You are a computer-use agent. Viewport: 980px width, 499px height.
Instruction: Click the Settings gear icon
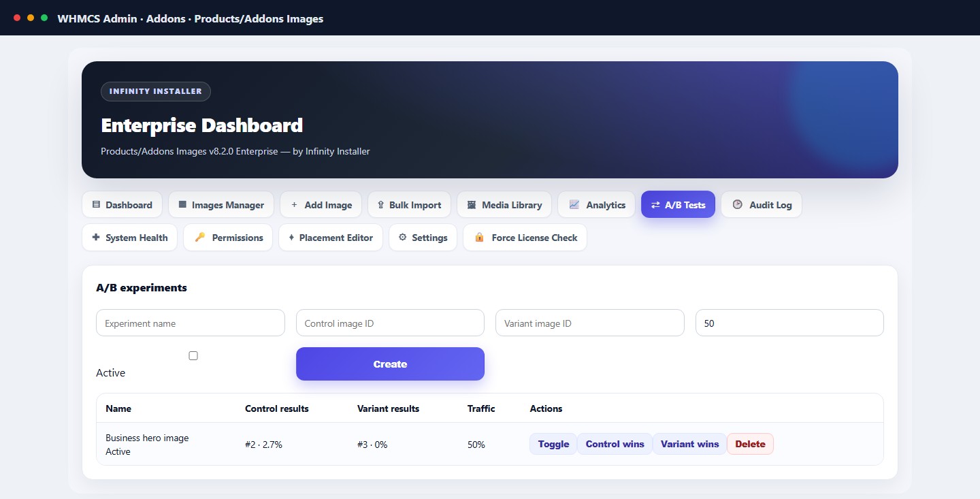coord(402,238)
